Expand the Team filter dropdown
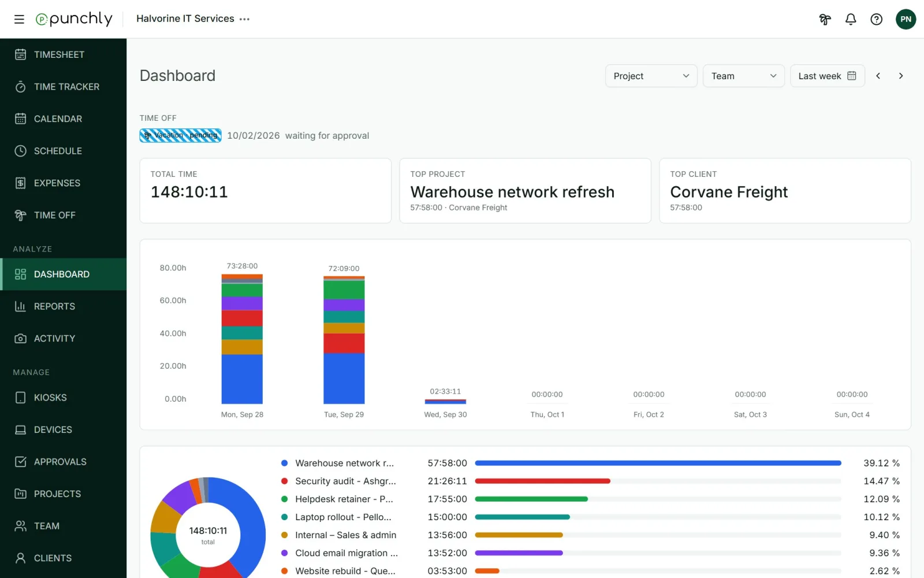 pyautogui.click(x=744, y=76)
